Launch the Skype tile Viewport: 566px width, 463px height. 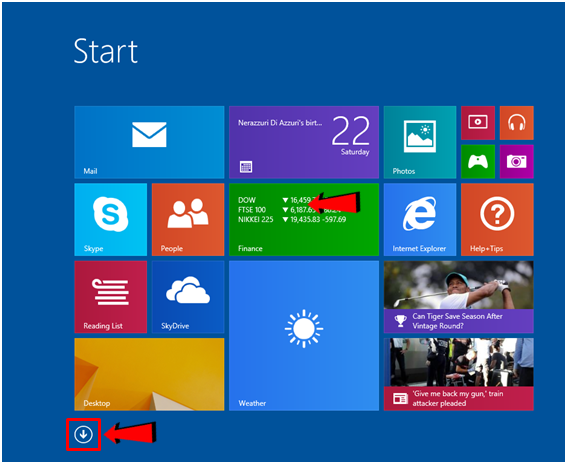point(110,219)
